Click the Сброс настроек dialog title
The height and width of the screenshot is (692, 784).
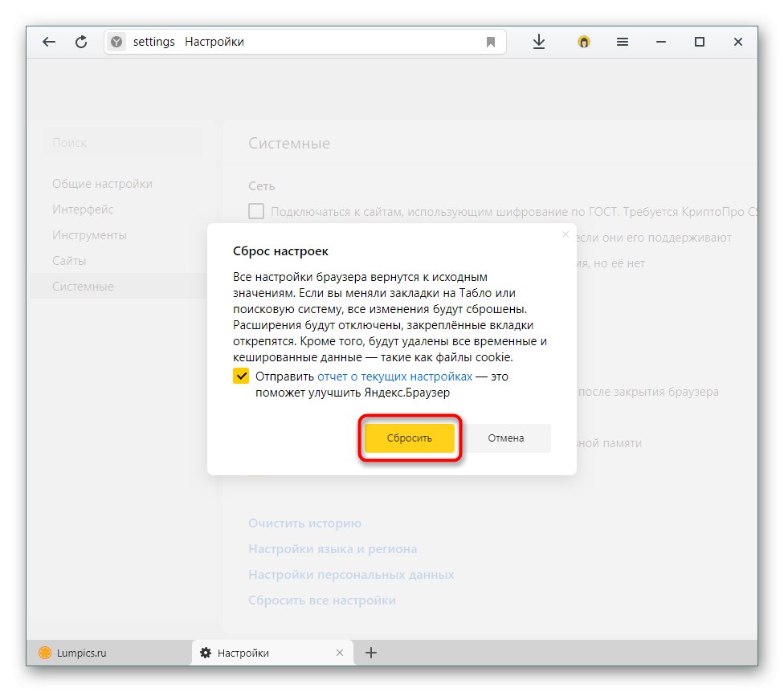click(280, 251)
